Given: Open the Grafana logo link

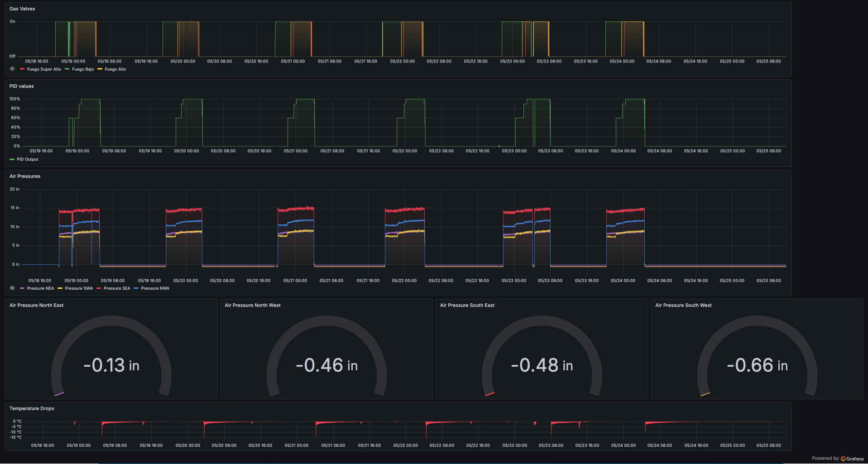Looking at the screenshot, I should [x=852, y=459].
